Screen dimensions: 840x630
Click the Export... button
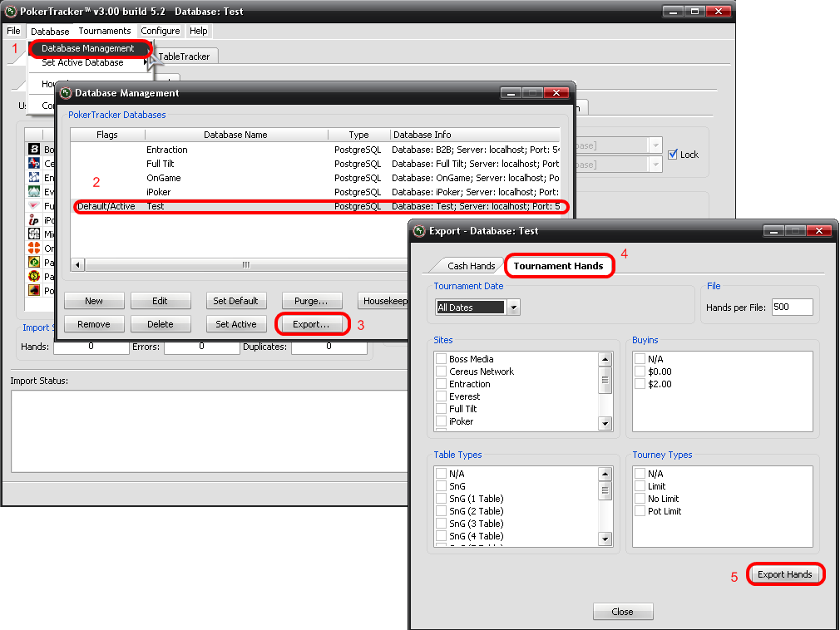click(311, 324)
